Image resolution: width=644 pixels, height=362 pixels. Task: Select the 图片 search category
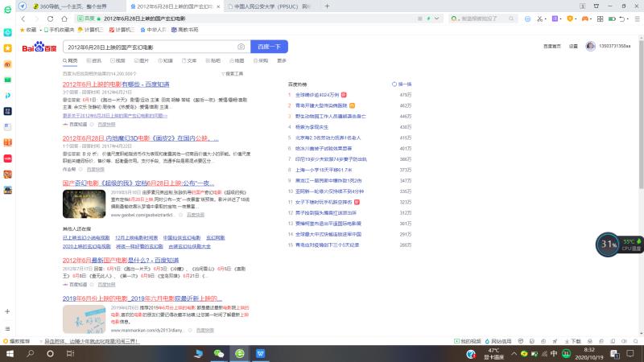click(142, 61)
